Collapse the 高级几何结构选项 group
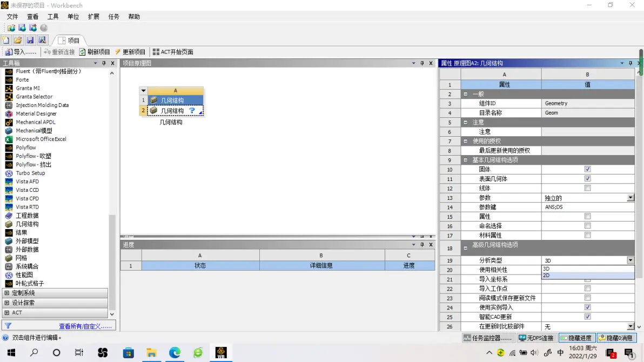This screenshot has width=644, height=362. [465, 248]
